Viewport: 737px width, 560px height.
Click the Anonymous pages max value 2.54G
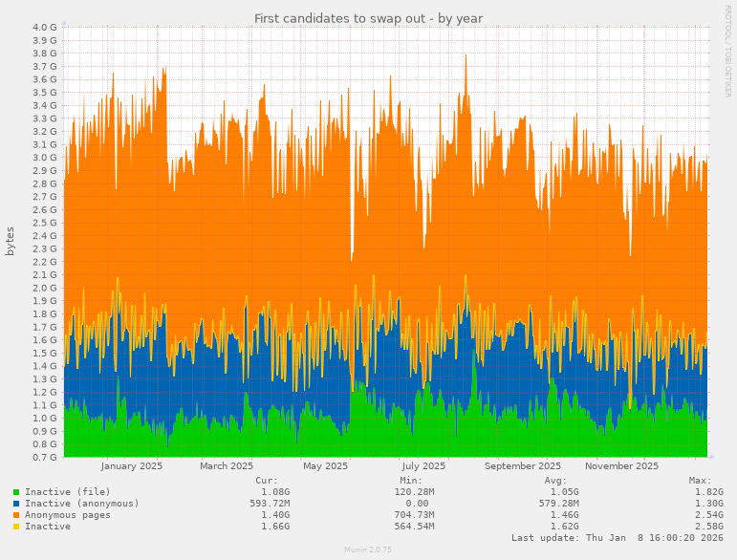click(709, 515)
